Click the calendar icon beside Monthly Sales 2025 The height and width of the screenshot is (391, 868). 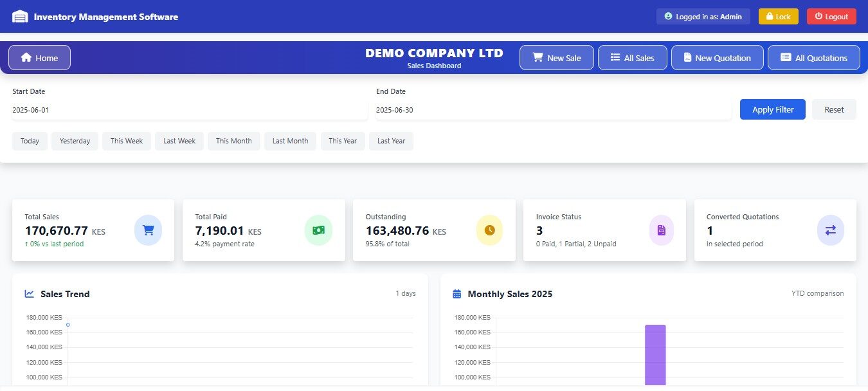coord(457,293)
